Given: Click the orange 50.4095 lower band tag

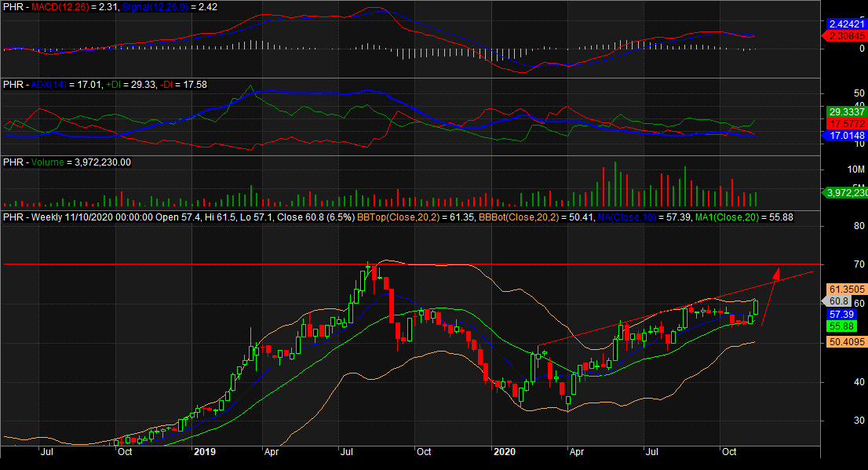Looking at the screenshot, I should pyautogui.click(x=847, y=342).
